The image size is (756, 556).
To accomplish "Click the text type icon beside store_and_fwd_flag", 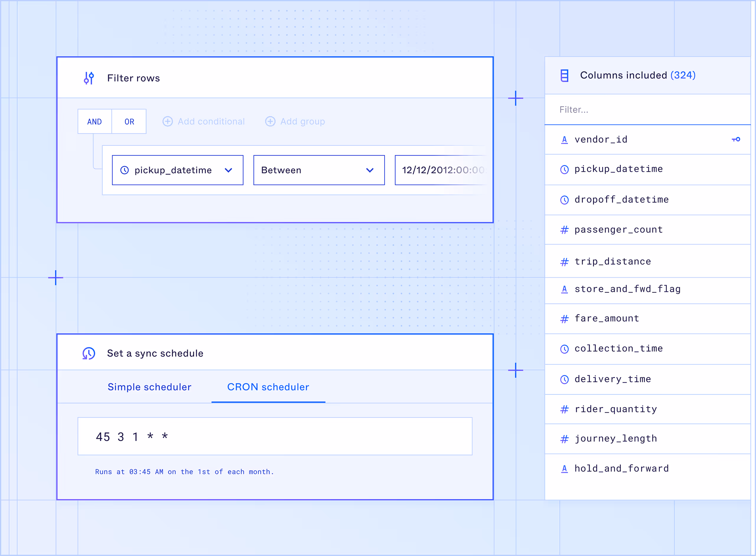I will tap(564, 289).
